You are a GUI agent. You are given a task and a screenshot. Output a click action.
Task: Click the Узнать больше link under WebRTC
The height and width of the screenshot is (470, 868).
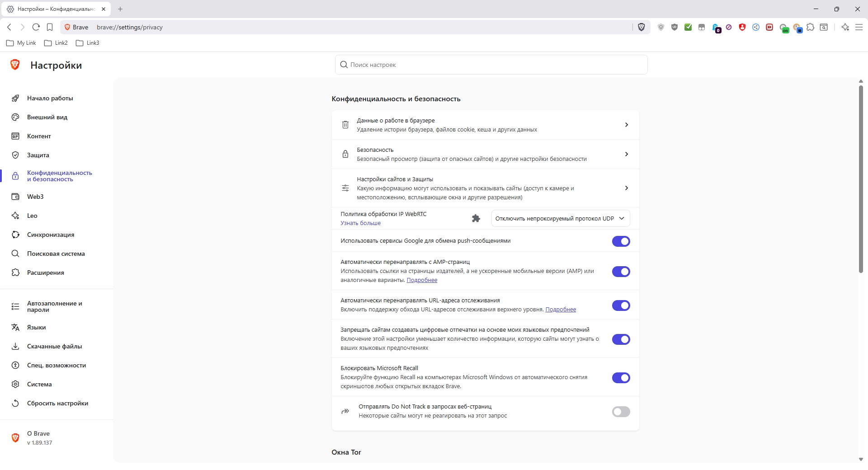click(360, 223)
